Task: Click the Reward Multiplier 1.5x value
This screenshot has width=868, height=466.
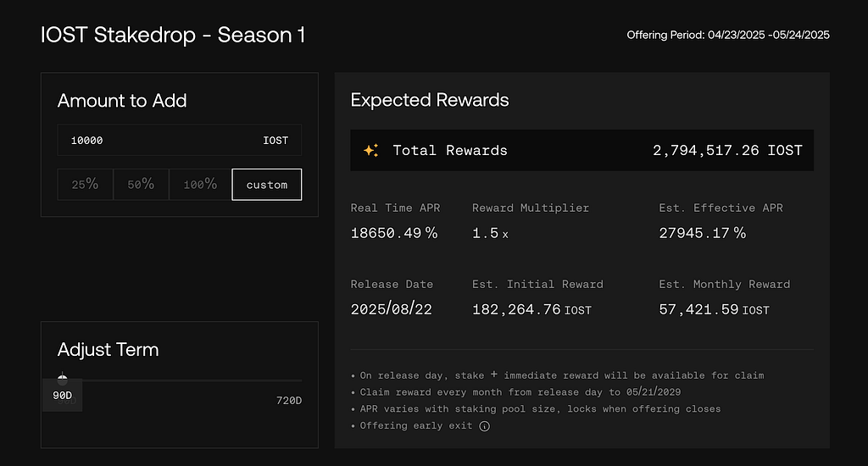Action: point(490,233)
